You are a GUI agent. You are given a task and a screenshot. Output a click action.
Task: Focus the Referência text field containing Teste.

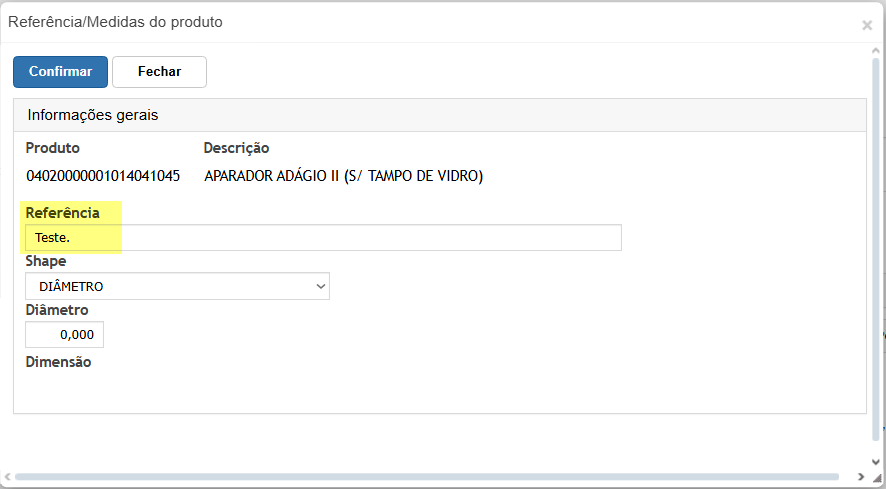(x=322, y=238)
